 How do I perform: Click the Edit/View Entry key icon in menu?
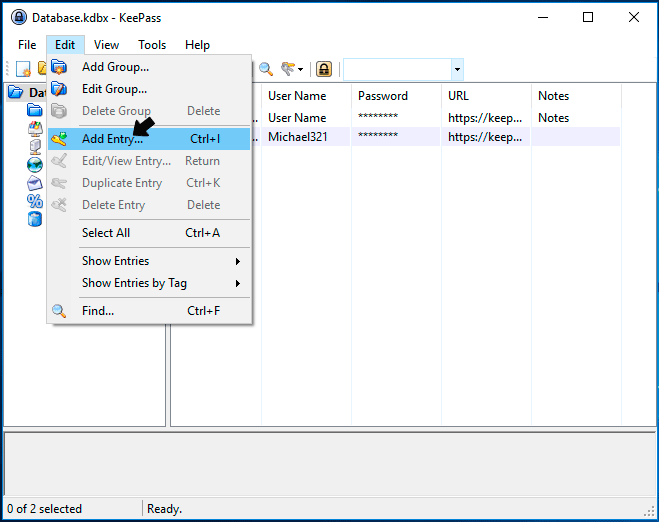pos(59,161)
